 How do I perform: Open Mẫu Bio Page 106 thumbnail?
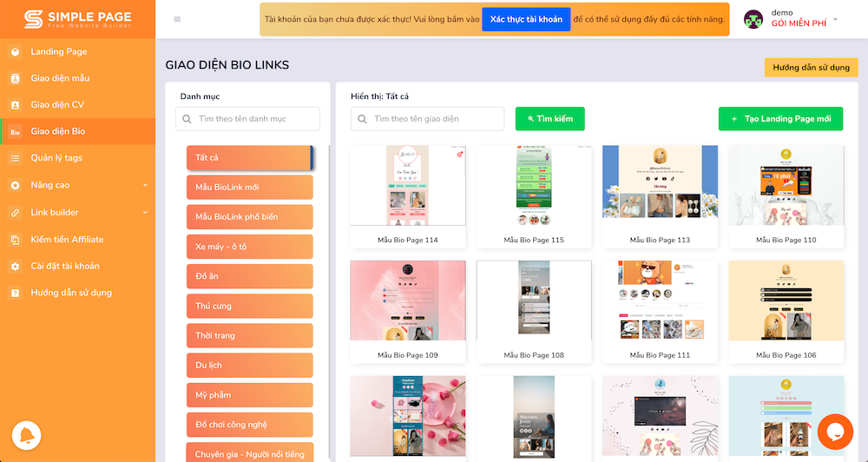click(786, 300)
